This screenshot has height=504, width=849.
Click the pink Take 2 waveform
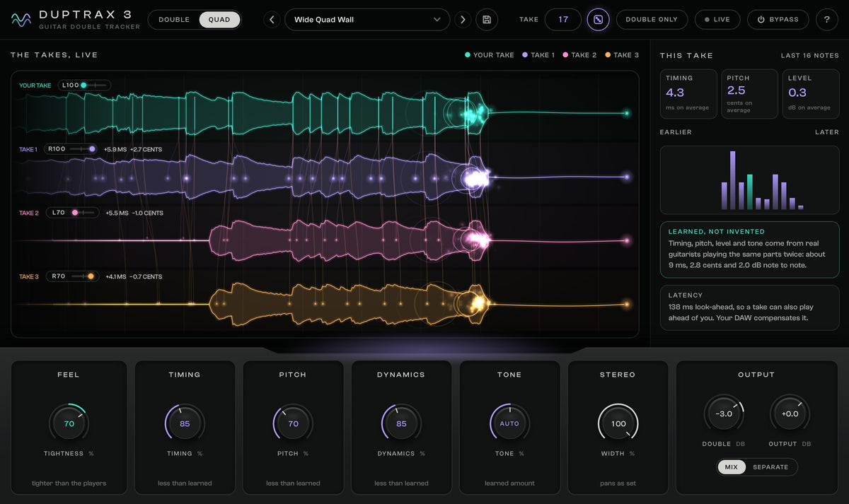click(x=350, y=240)
